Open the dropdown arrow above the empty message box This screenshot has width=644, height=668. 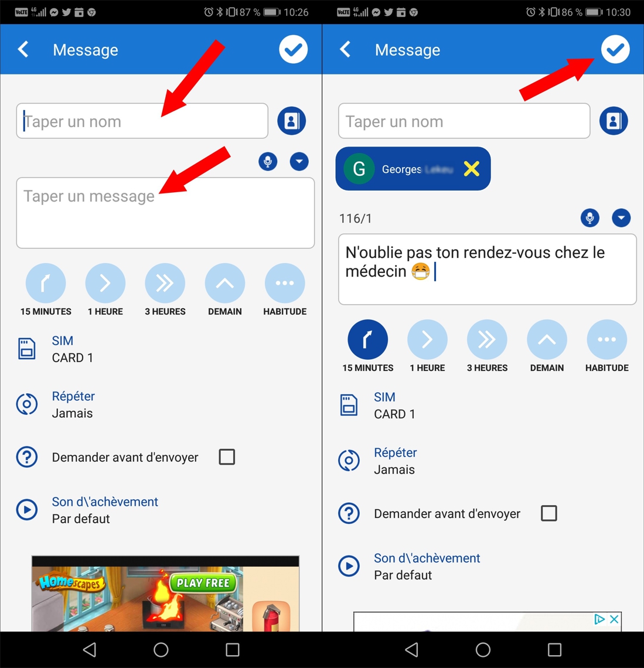(299, 161)
